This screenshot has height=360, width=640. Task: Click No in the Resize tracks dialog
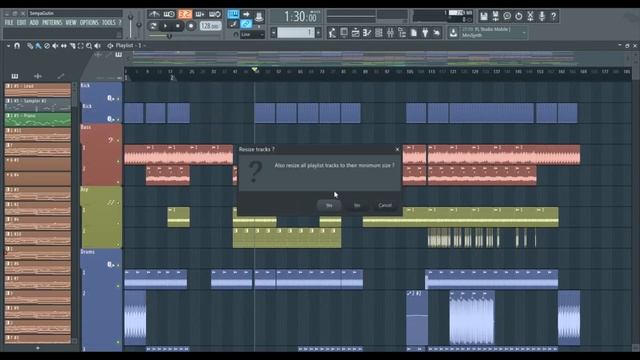coord(357,205)
